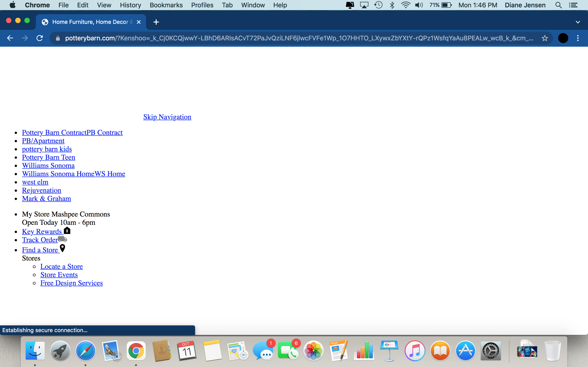Click the iTunes music app icon
Screen dimensions: 588x367
(x=414, y=350)
